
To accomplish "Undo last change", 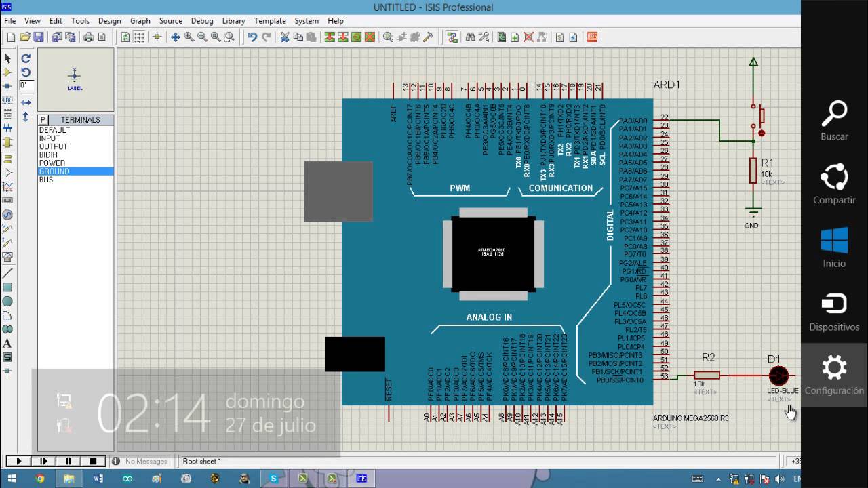I will point(252,37).
